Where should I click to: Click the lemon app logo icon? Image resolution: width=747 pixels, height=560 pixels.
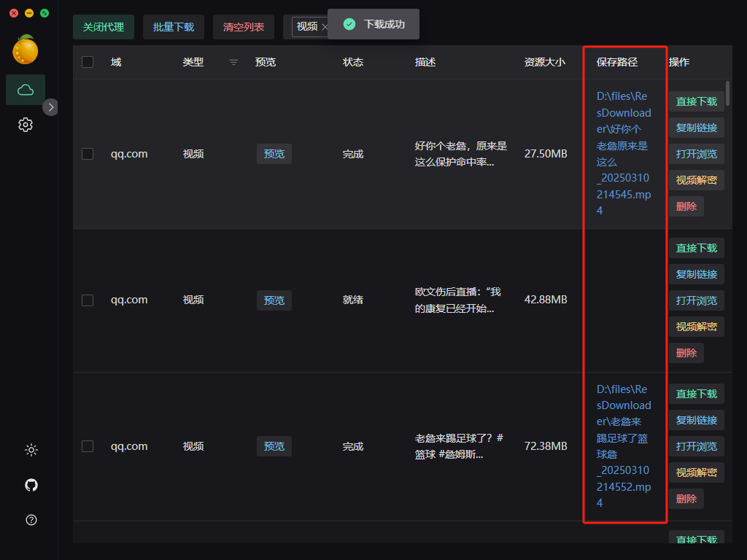(x=26, y=50)
